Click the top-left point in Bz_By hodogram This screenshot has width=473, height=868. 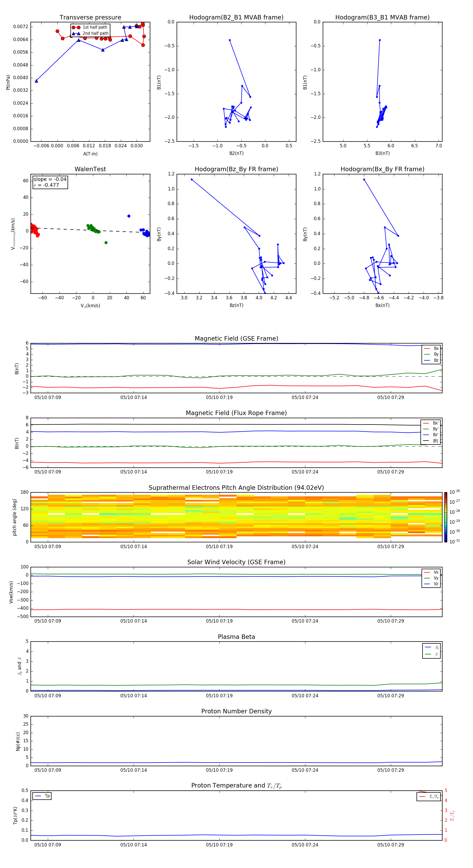pos(192,180)
